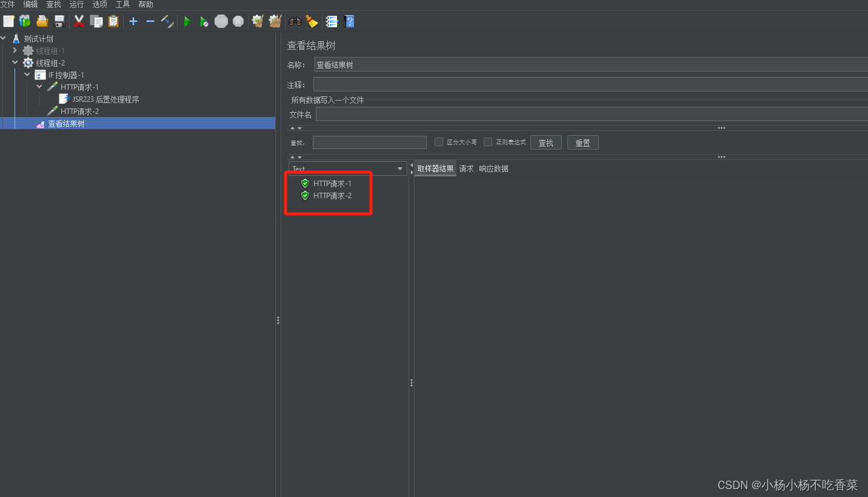Click the 注释 comment field
Image resolution: width=868 pixels, height=497 pixels.
click(590, 85)
